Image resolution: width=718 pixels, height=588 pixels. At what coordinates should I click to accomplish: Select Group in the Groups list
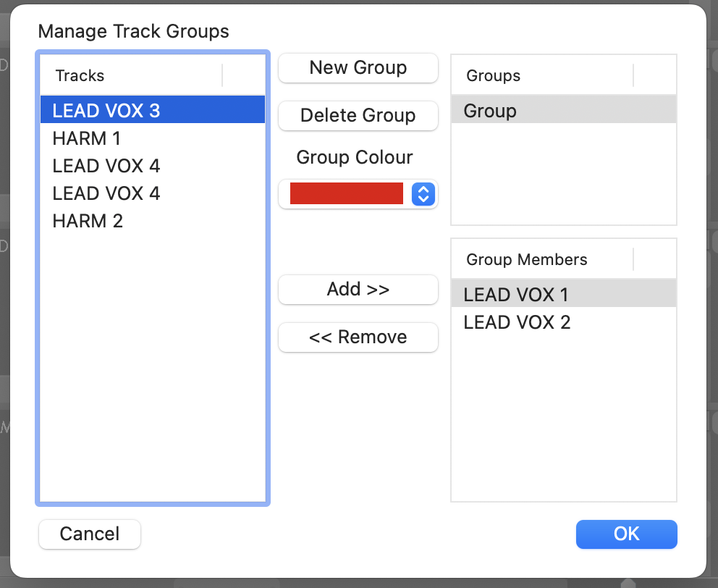(490, 111)
